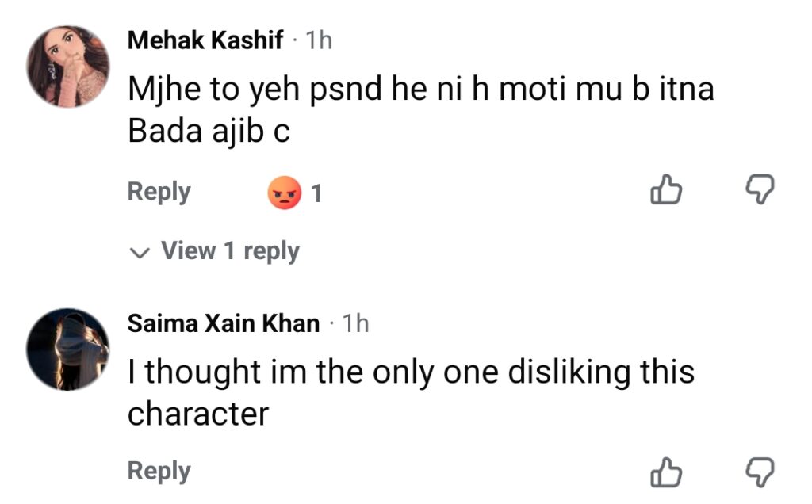Open the angry face reaction emoji

click(x=285, y=193)
